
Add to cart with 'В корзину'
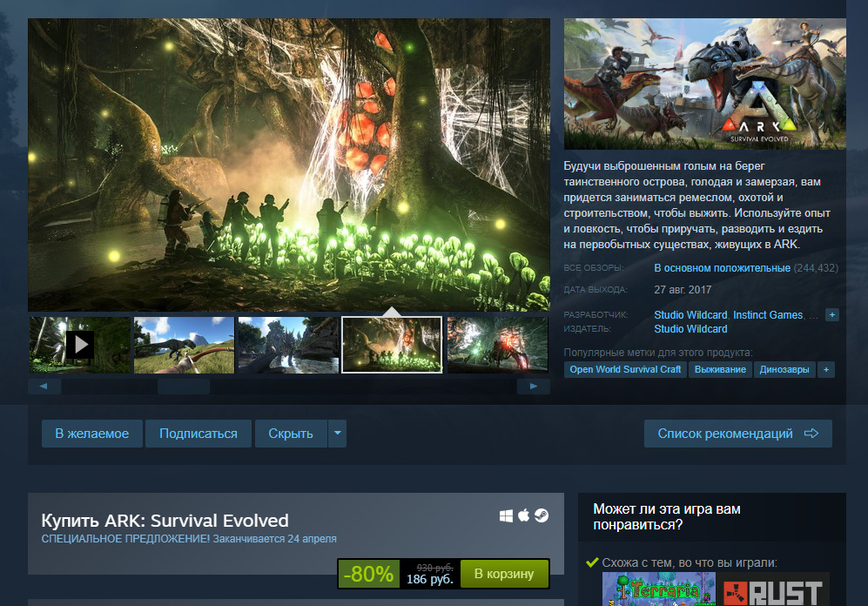(504, 574)
